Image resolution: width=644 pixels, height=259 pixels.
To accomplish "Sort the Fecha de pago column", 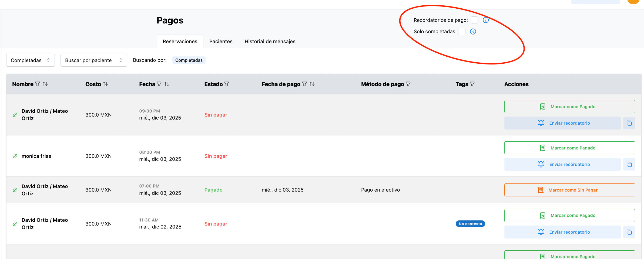I will 312,84.
